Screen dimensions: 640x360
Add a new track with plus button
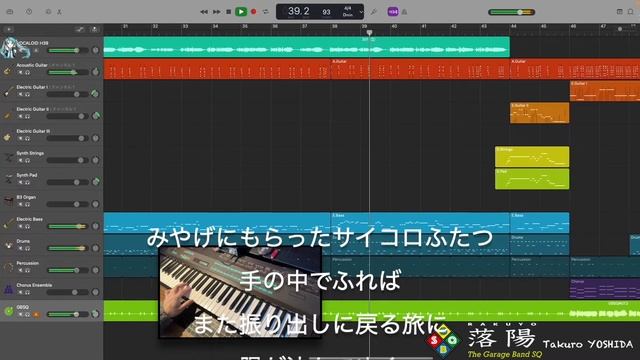(9, 29)
